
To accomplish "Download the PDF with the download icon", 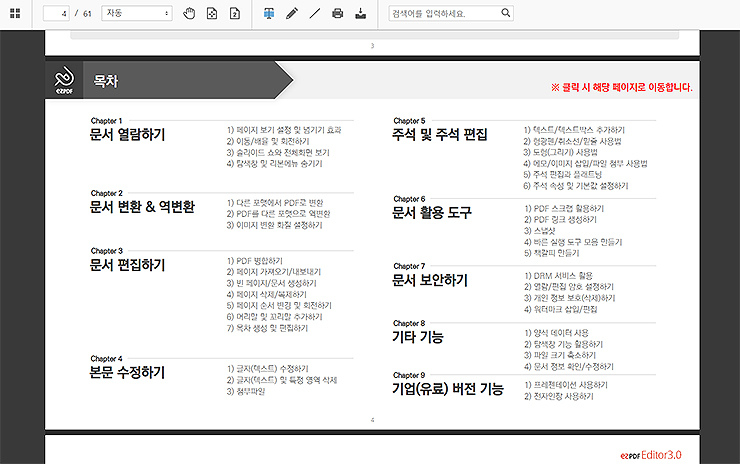I will (361, 13).
